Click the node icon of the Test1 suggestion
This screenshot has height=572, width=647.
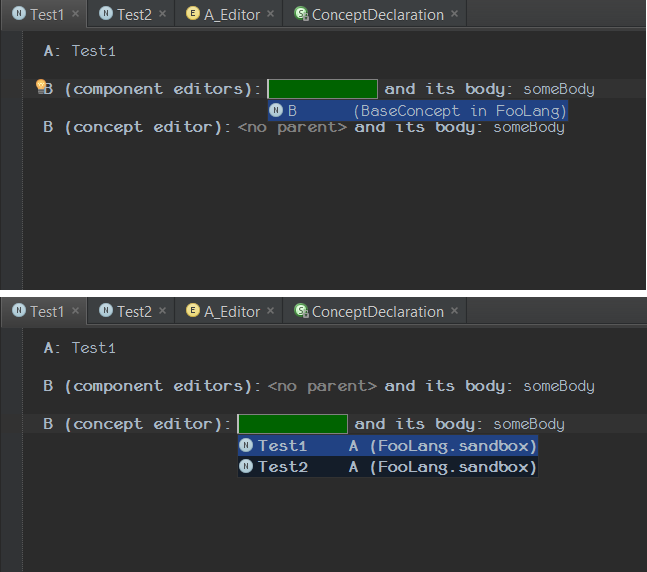(x=246, y=446)
